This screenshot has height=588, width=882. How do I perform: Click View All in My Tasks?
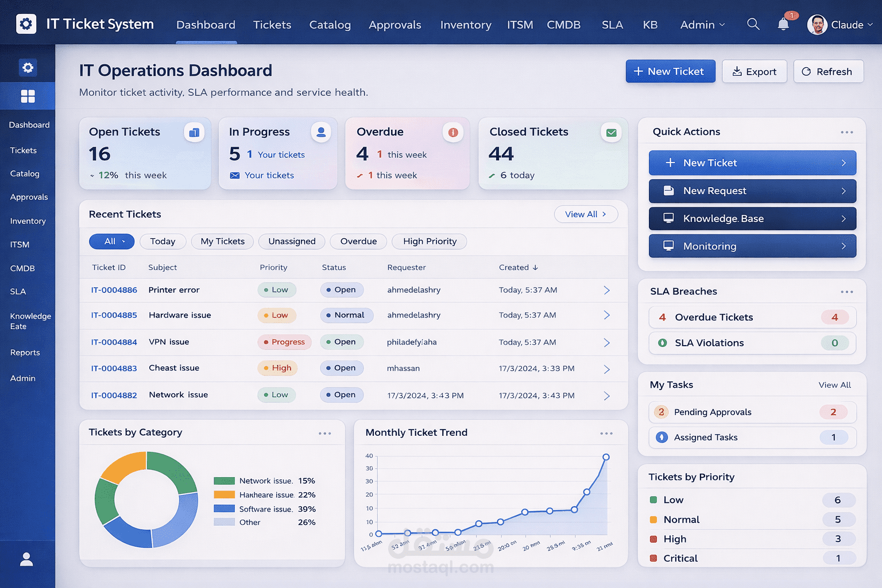[834, 385]
